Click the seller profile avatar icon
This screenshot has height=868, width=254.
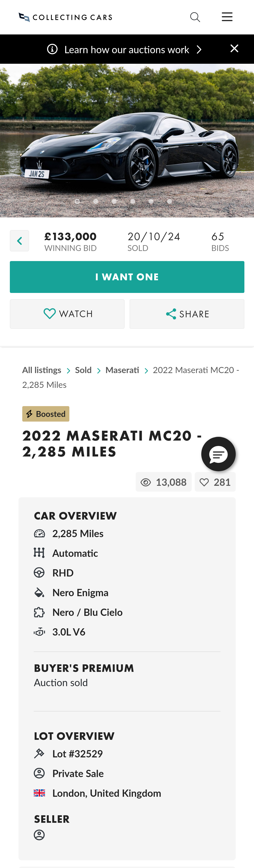click(39, 835)
